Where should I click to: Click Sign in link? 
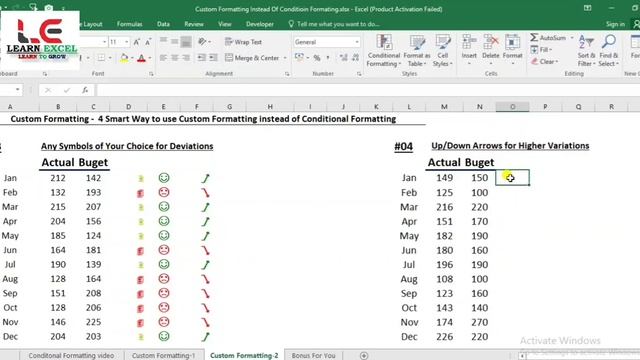615,24
